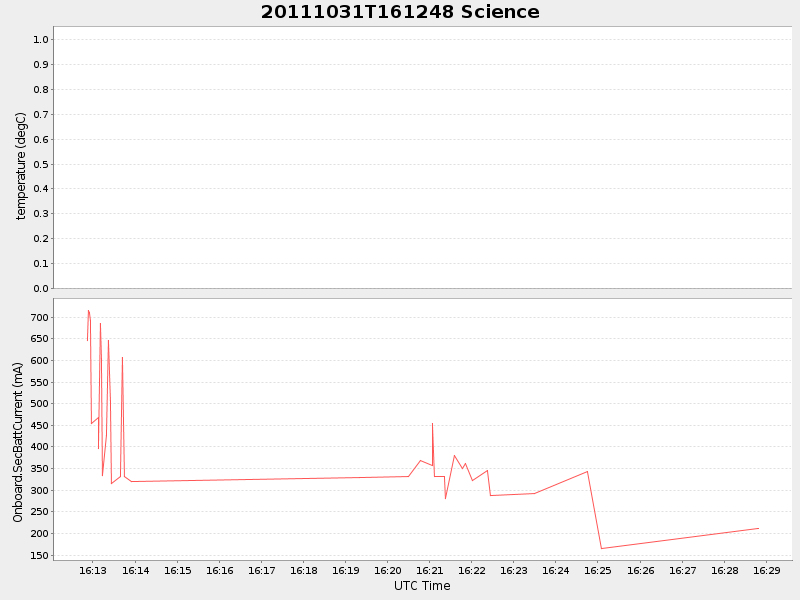The width and height of the screenshot is (800, 600).
Task: Click the current spike peak near 16:21
Action: coord(432,423)
